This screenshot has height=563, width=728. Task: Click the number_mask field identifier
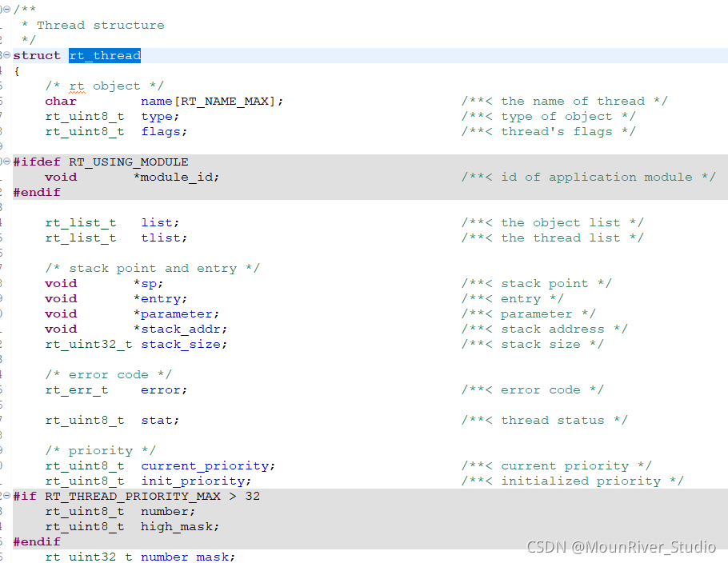pyautogui.click(x=185, y=557)
